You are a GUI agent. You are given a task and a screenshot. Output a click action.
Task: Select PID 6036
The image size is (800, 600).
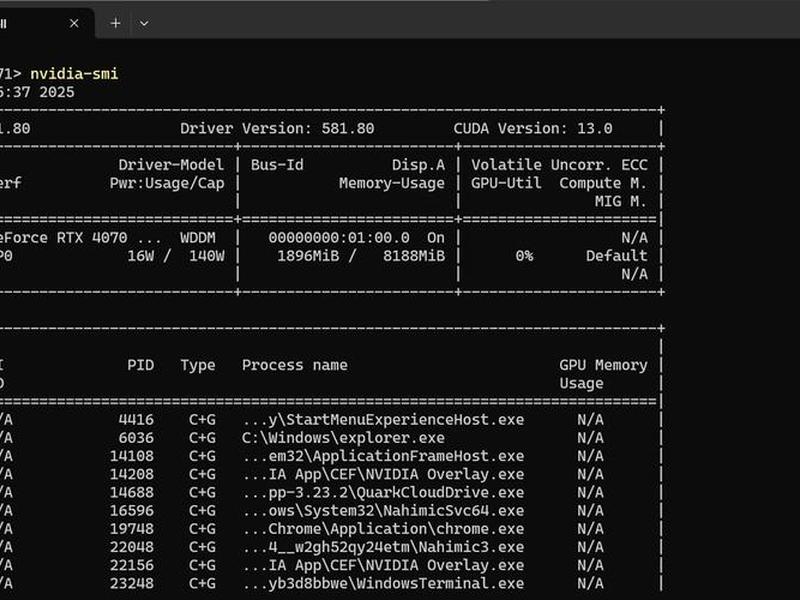[136, 438]
